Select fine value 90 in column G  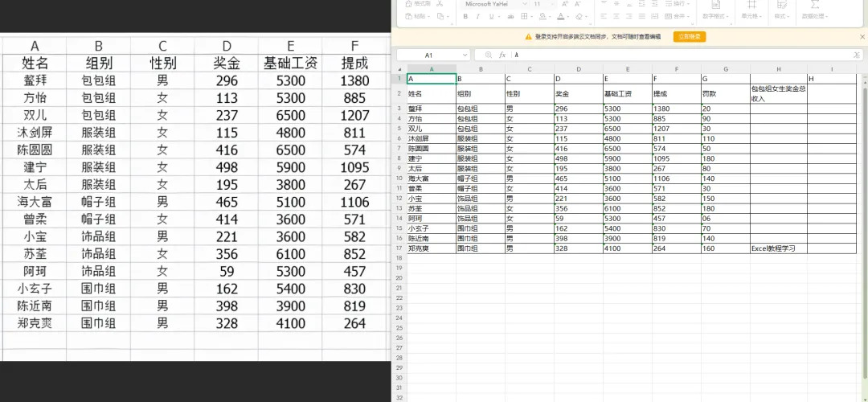726,118
